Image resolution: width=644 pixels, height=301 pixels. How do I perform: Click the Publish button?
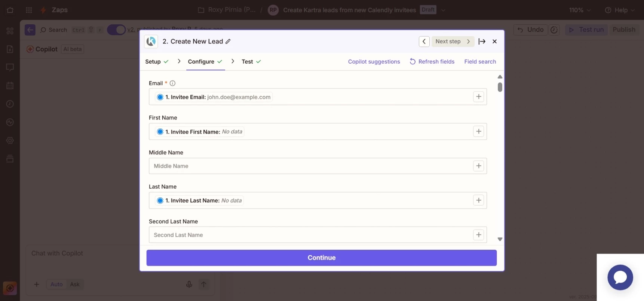(x=624, y=30)
